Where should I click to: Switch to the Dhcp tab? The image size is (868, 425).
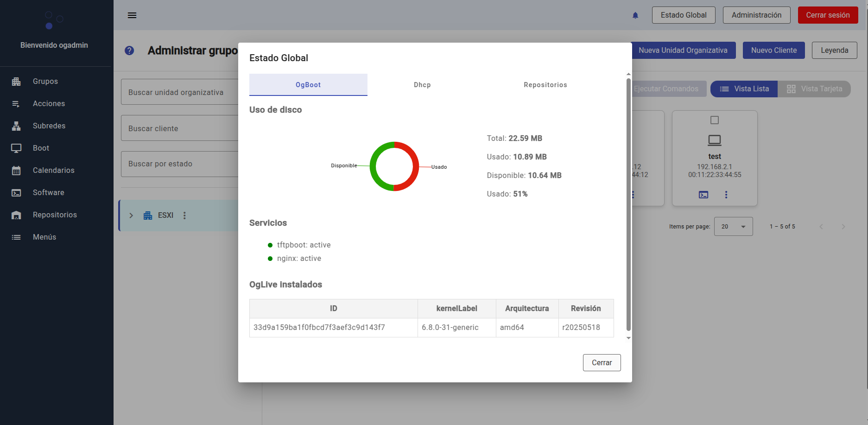pos(422,85)
